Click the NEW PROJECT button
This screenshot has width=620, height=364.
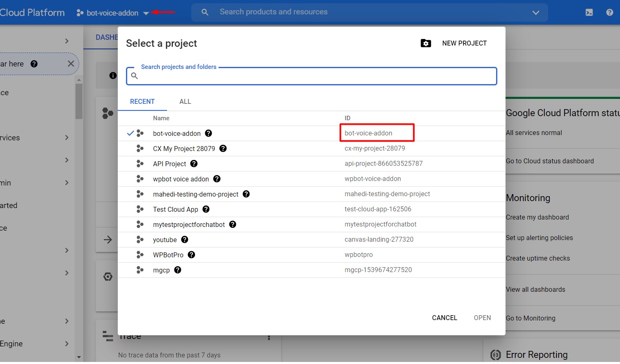point(464,43)
